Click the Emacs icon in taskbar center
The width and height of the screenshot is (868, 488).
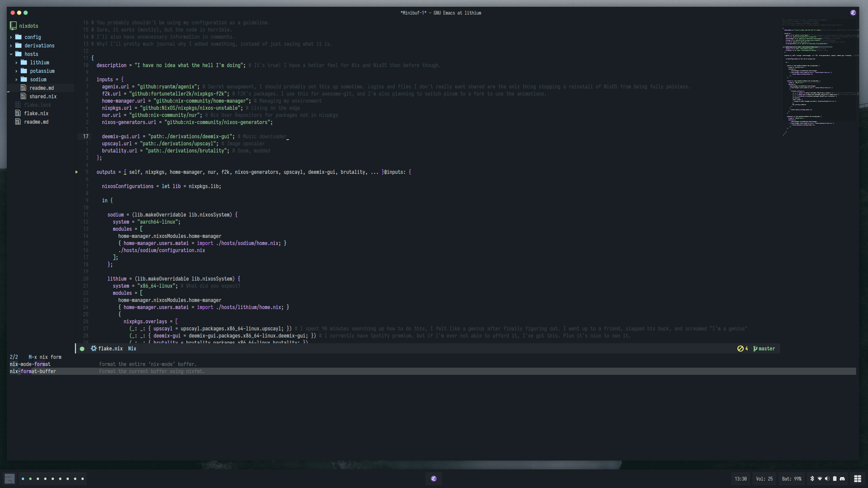click(434, 479)
